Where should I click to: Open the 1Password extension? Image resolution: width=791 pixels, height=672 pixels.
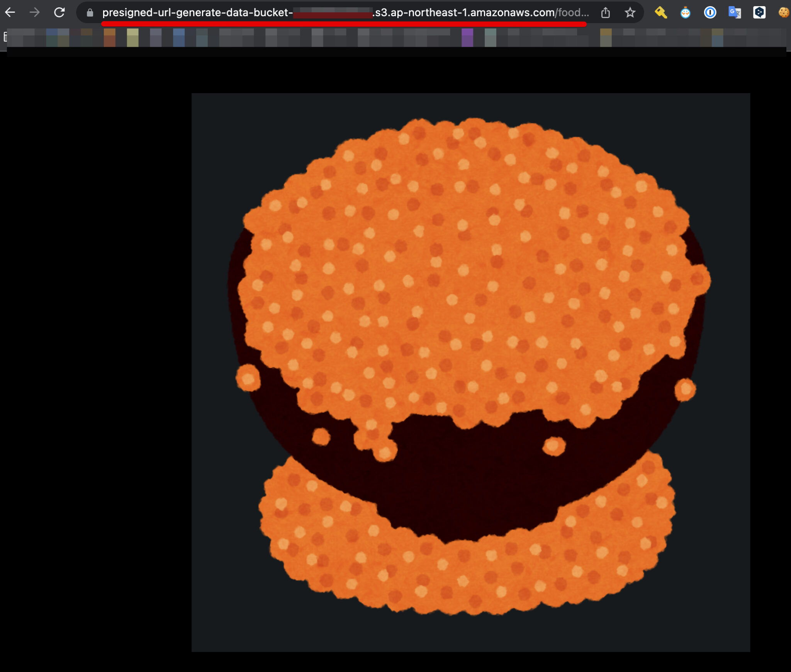click(x=710, y=13)
